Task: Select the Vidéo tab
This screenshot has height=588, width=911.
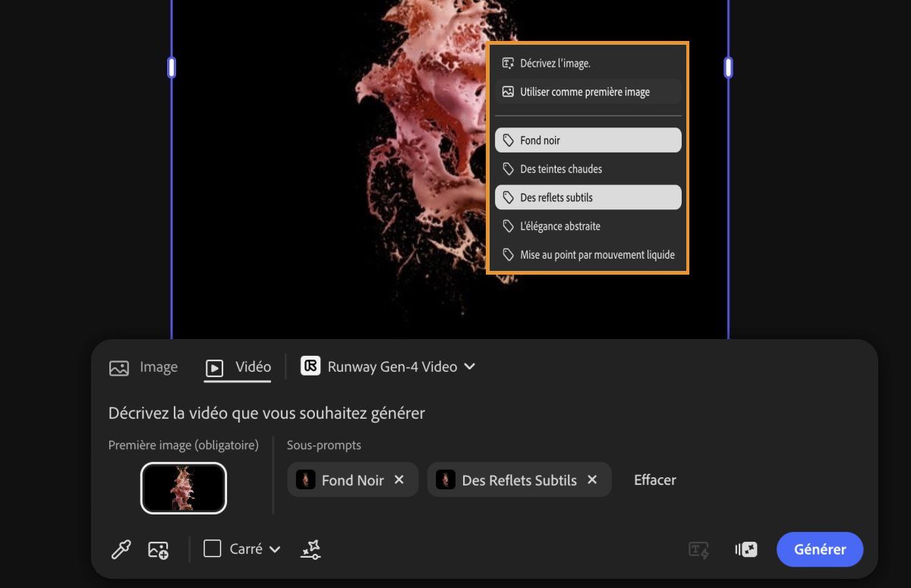Action: coord(238,367)
